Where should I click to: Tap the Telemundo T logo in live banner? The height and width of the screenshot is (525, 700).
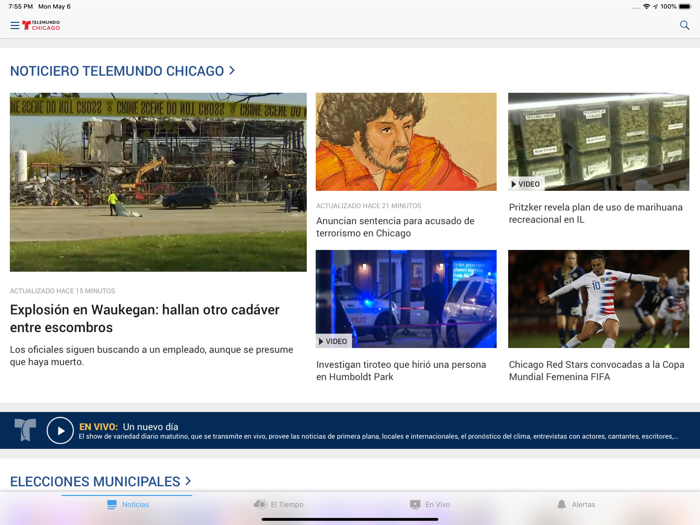coord(25,430)
